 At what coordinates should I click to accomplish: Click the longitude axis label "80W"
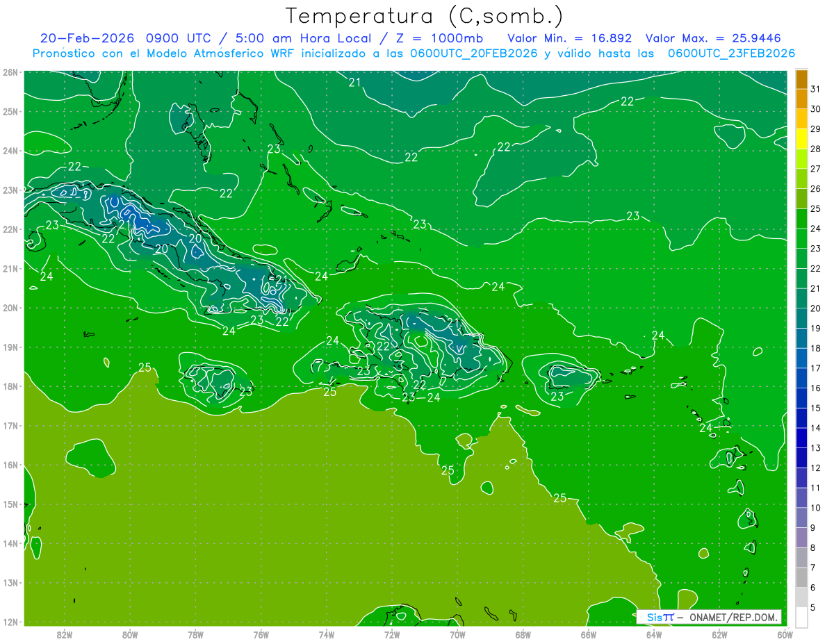pos(130,634)
